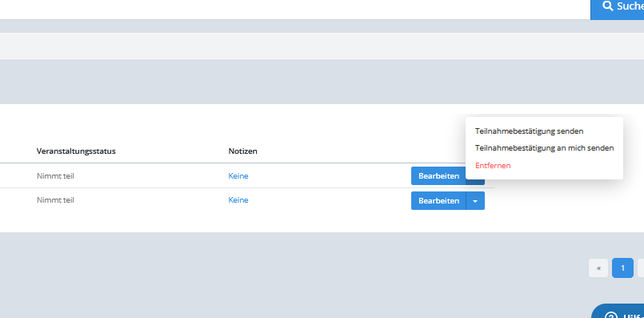The image size is (644, 318).
Task: Select the red Entfernen option
Action: [x=493, y=165]
